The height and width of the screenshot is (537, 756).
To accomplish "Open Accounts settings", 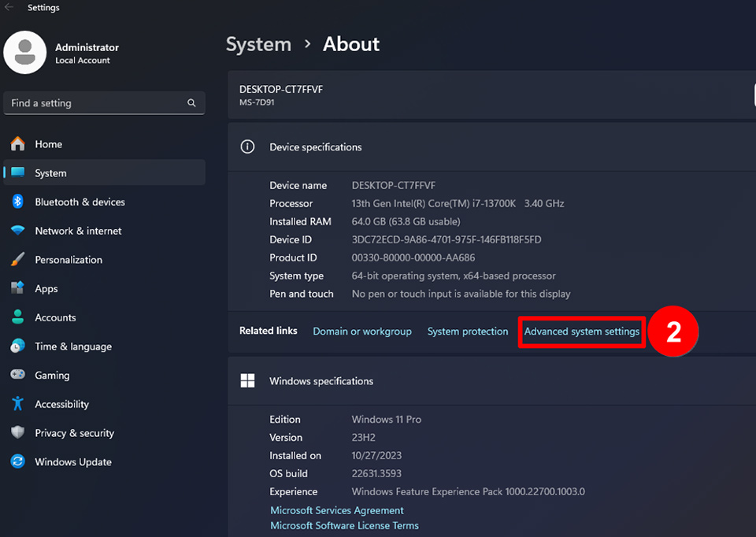I will pyautogui.click(x=57, y=317).
